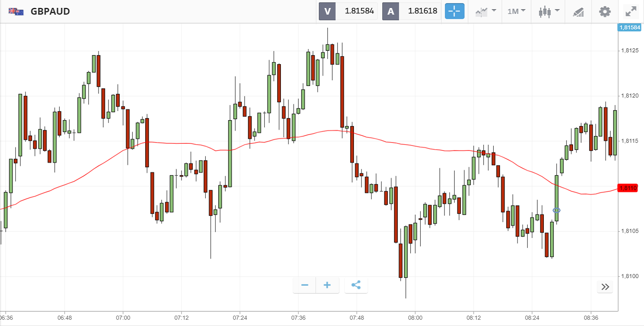The width and height of the screenshot is (644, 326).
Task: Toggle the crosshair cursor button
Action: pyautogui.click(x=455, y=11)
